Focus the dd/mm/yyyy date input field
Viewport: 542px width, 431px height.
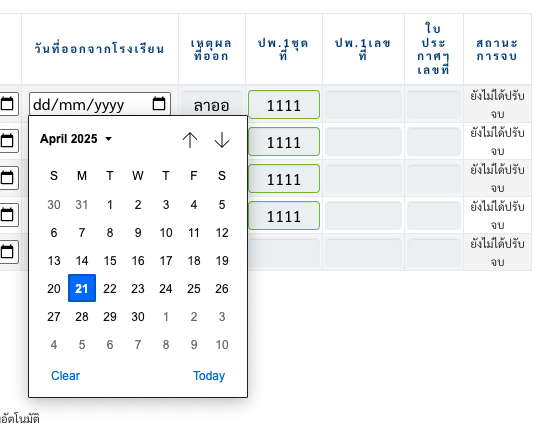point(100,104)
